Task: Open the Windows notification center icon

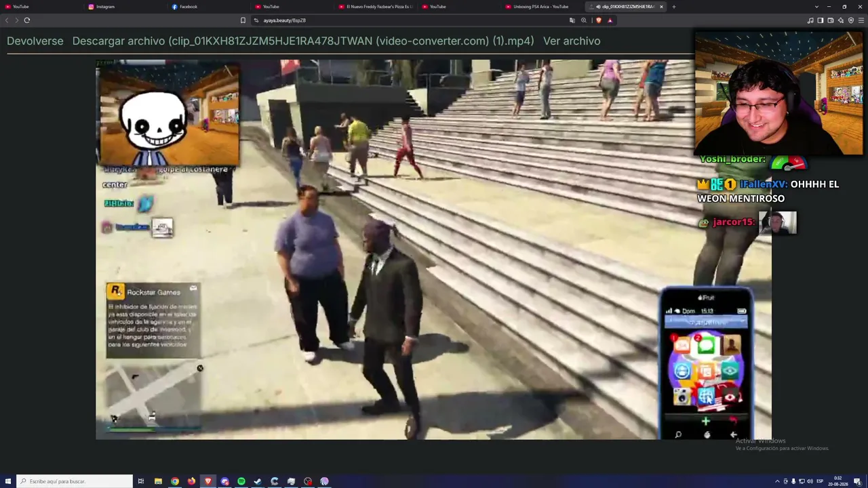Action: (x=857, y=481)
